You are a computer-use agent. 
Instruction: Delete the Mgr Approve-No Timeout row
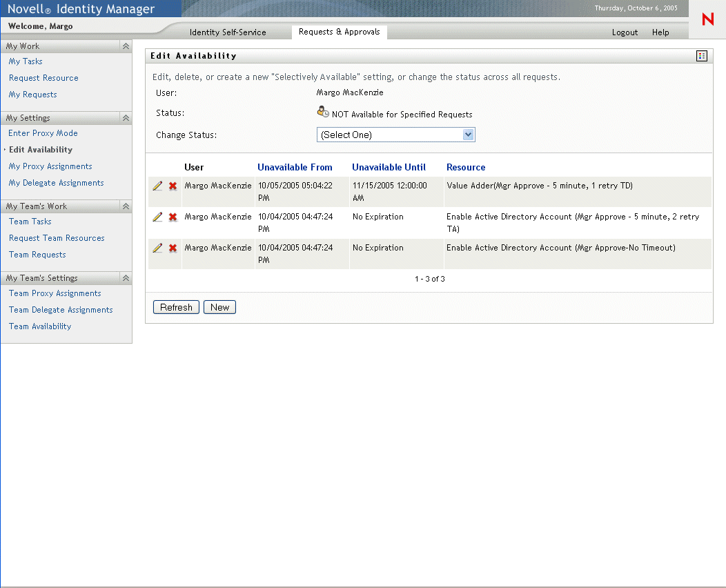[x=173, y=248]
